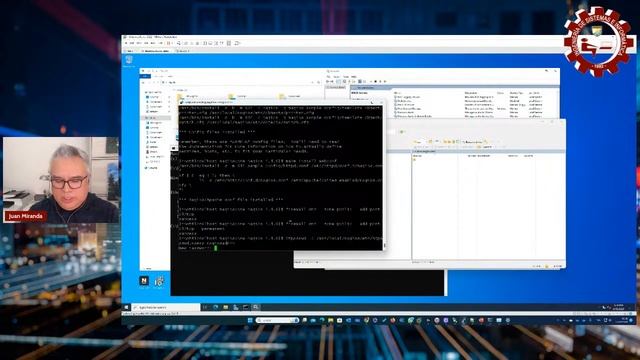Image resolution: width=640 pixels, height=360 pixels.
Task: Click the VM taskbar search box
Action: click(x=166, y=307)
